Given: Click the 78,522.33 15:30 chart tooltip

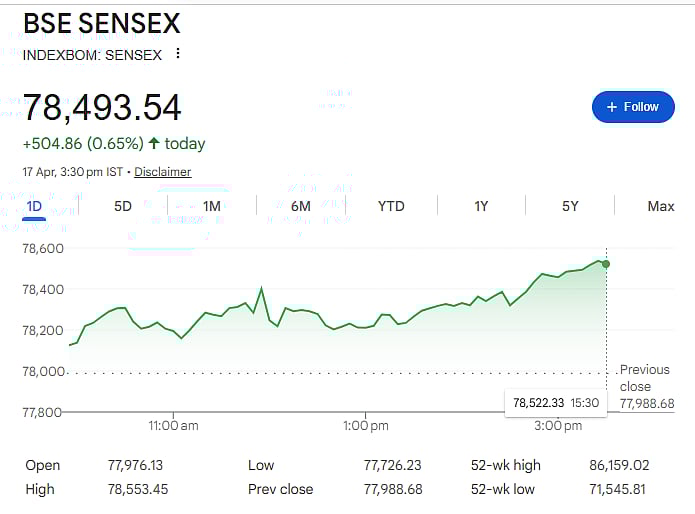Looking at the screenshot, I should pyautogui.click(x=555, y=402).
